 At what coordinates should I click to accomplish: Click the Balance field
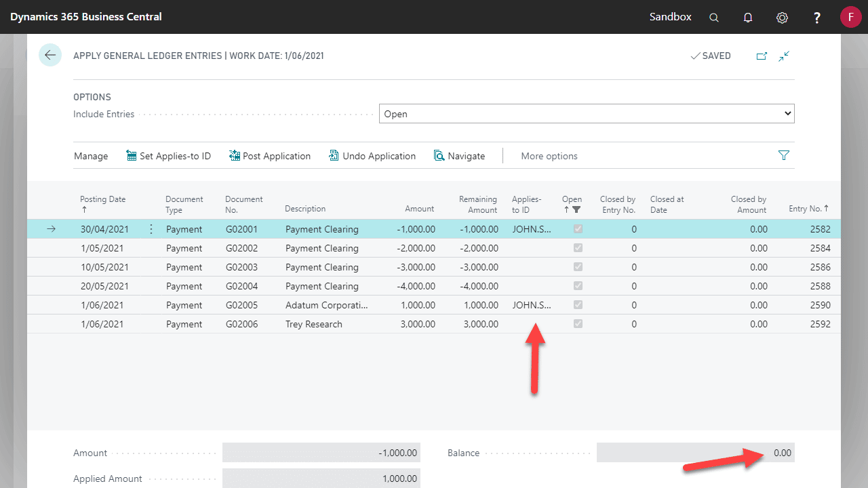pos(696,453)
